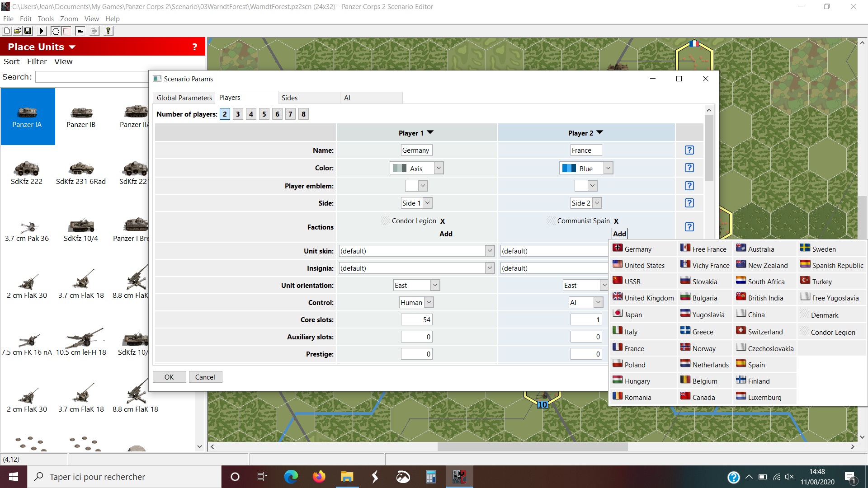Click Cancel in Scenario Params dialog

click(205, 377)
